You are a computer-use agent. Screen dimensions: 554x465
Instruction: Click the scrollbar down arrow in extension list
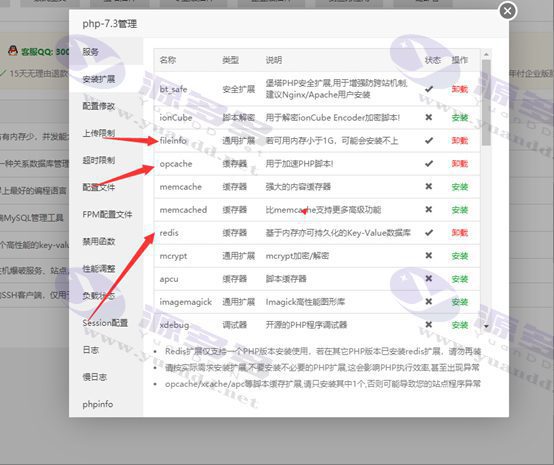pos(486,326)
